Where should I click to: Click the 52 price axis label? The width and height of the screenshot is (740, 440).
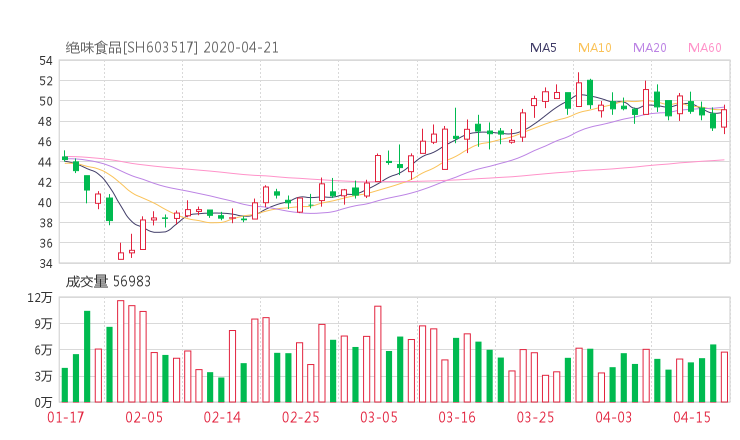(46, 81)
